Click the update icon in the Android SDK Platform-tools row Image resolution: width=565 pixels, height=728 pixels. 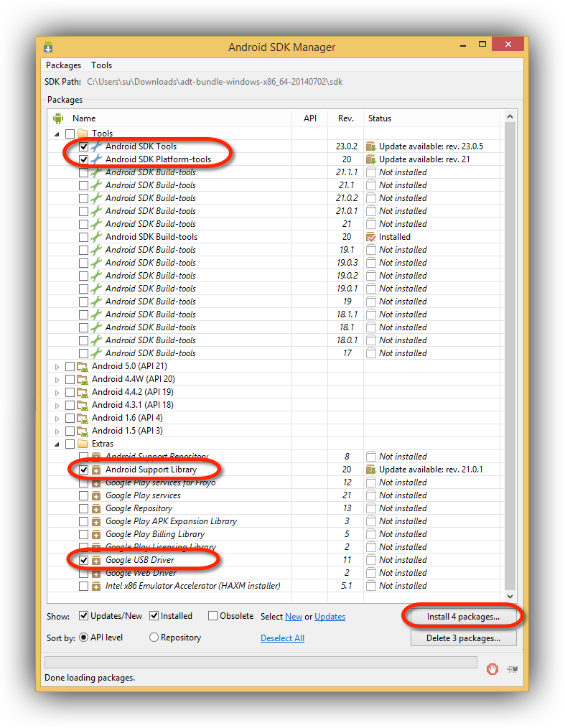(371, 159)
